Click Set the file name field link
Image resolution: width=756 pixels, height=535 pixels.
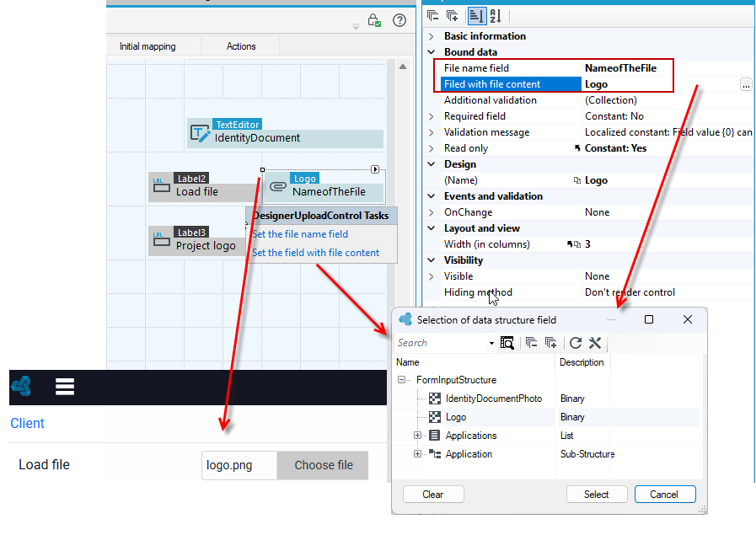[x=300, y=234]
